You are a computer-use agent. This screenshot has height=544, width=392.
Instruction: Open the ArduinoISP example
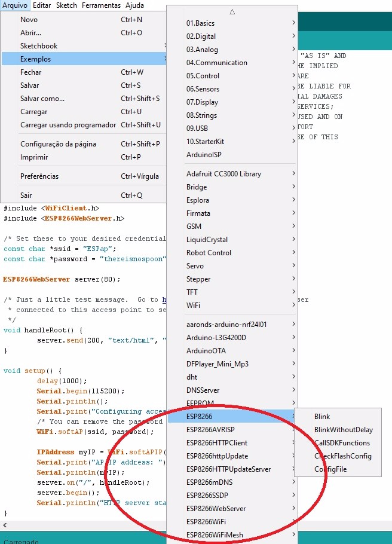click(x=232, y=155)
